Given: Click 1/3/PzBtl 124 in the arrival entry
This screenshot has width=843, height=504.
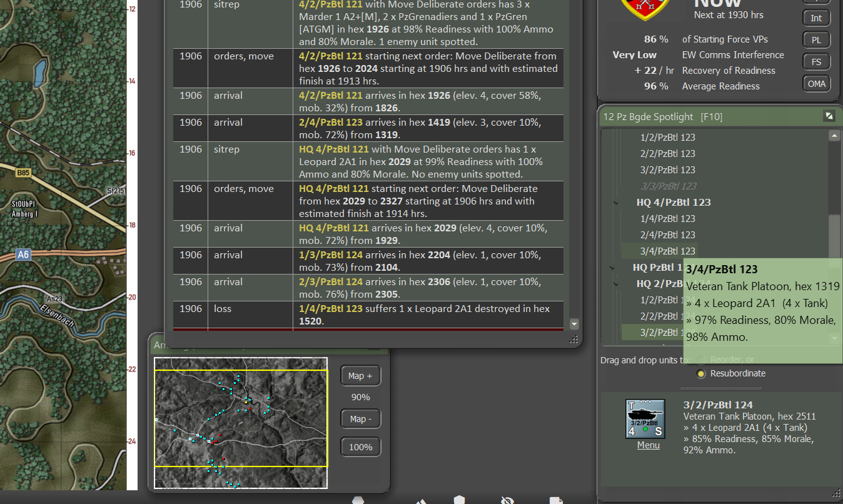Looking at the screenshot, I should pos(331,255).
